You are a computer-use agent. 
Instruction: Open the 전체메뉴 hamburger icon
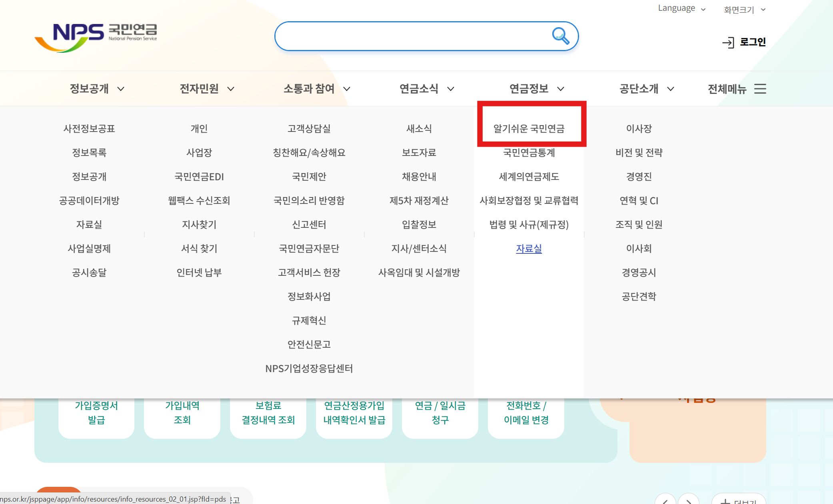[x=760, y=89]
